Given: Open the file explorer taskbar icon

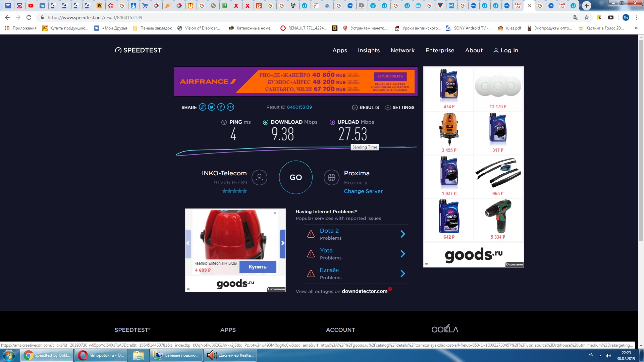Looking at the screenshot, I should click(138, 355).
